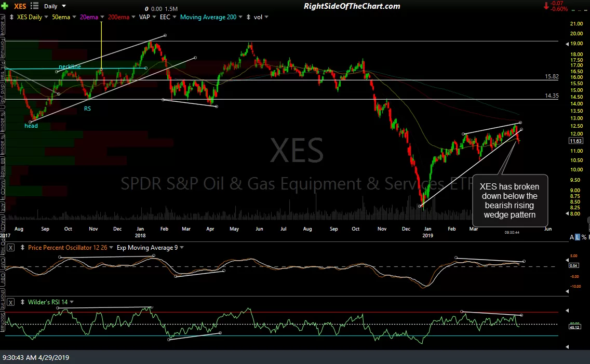This screenshot has width=590, height=364.
Task: Select the short int side tab
Action: (2, 299)
